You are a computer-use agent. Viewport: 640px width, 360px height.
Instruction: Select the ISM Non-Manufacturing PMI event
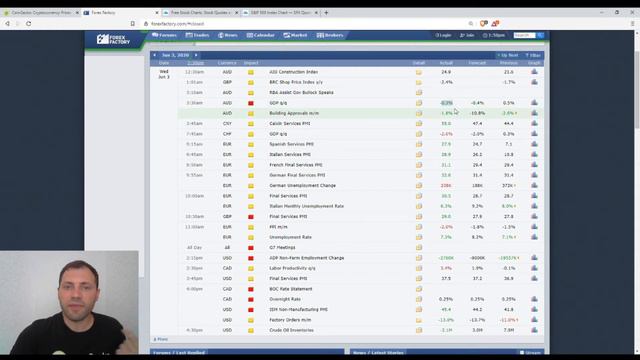(x=298, y=309)
